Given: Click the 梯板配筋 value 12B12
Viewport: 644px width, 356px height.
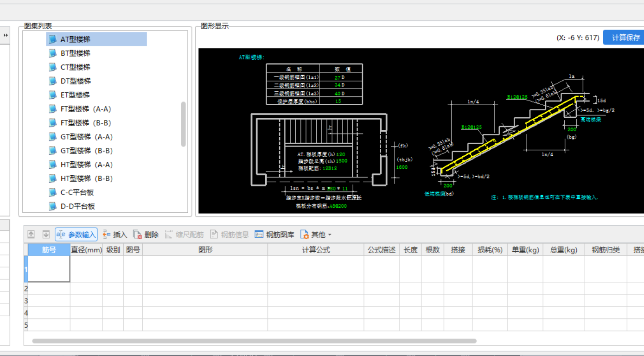Looking at the screenshot, I should (330, 168).
